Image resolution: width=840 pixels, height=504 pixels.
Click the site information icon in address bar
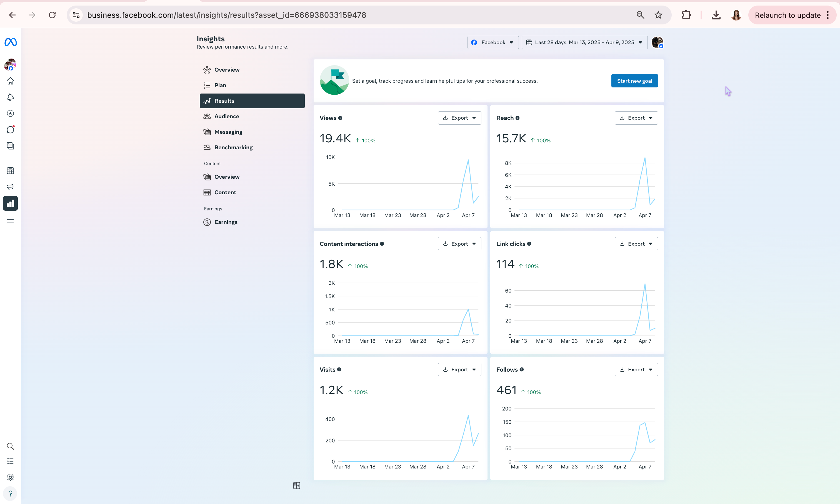click(76, 15)
